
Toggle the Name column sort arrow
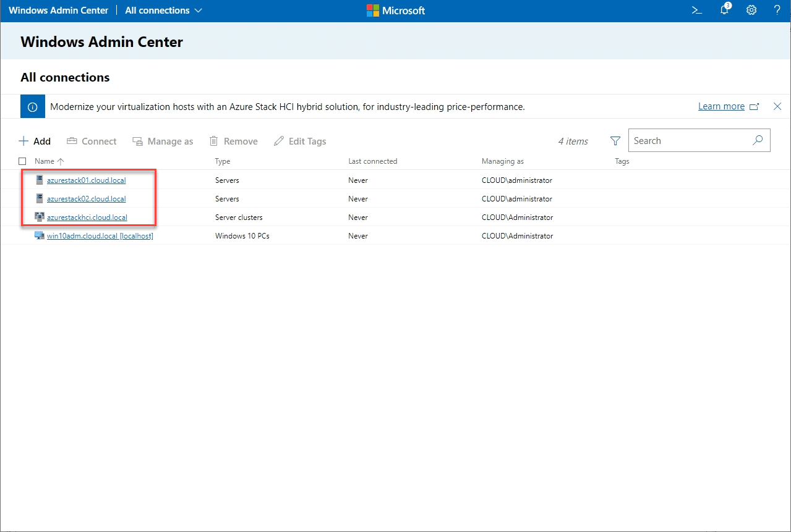[60, 161]
